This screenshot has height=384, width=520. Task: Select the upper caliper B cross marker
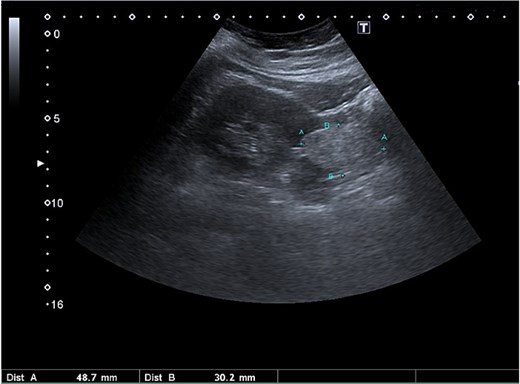339,125
